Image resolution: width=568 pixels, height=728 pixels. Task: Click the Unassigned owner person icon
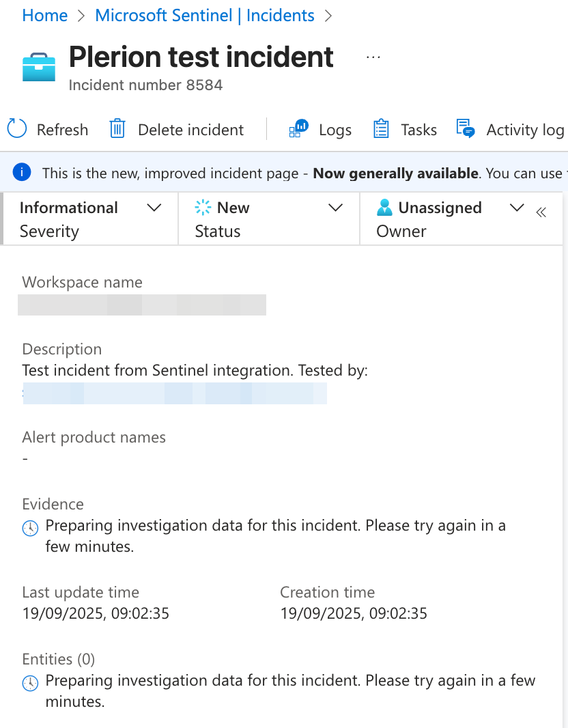[x=384, y=207]
